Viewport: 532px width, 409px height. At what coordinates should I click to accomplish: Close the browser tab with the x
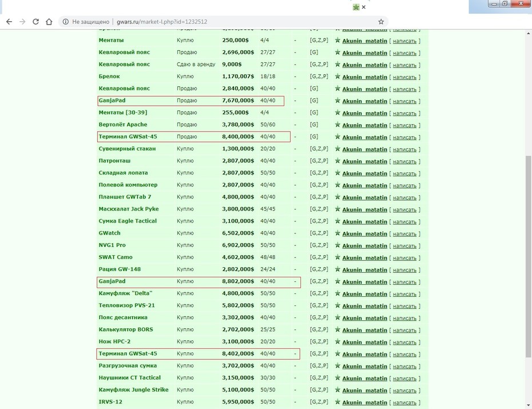[364, 7]
